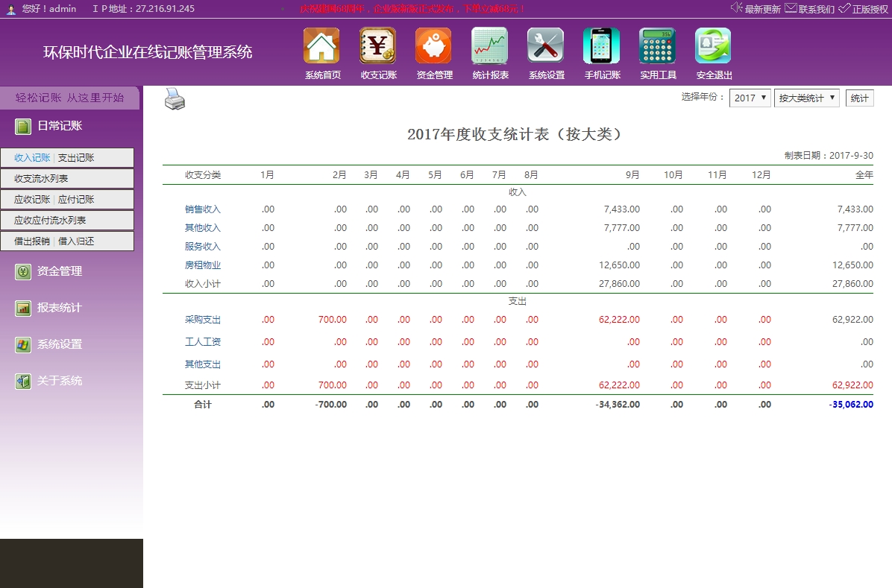Click the 系统设置 tools icon

[545, 46]
